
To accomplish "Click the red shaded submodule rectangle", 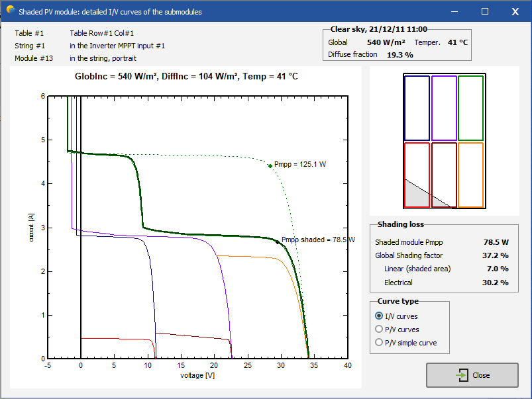I will pyautogui.click(x=417, y=175).
